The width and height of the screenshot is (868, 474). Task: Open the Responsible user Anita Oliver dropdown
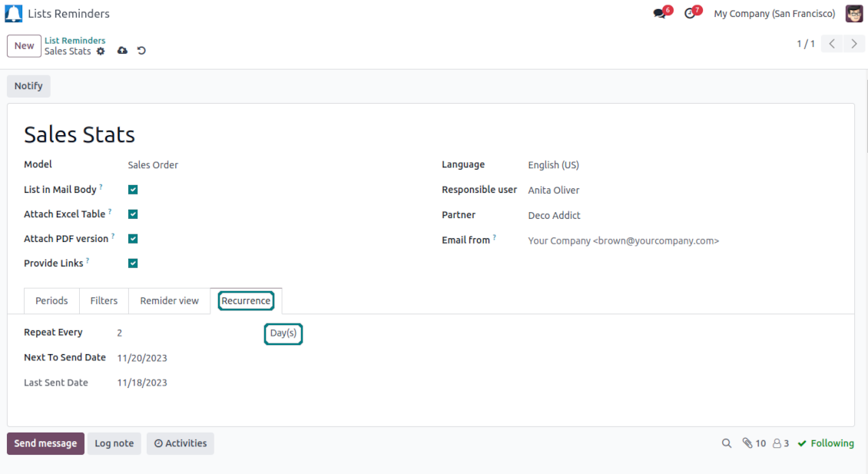coord(553,190)
